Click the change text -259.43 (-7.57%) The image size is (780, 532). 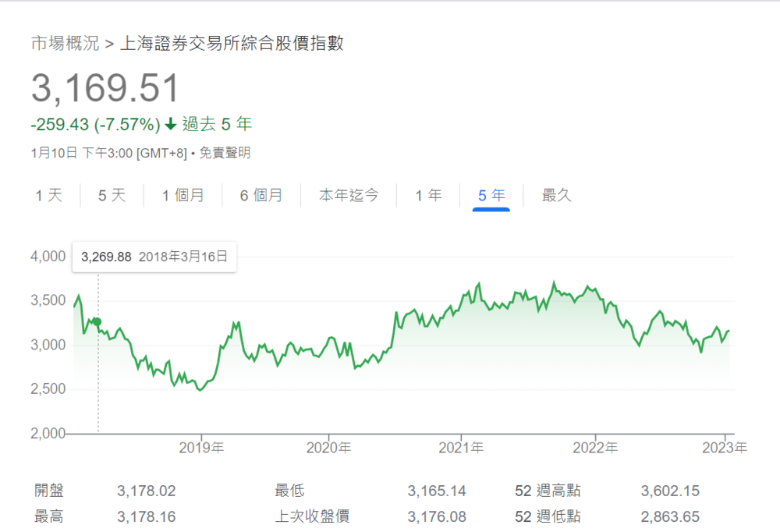95,124
